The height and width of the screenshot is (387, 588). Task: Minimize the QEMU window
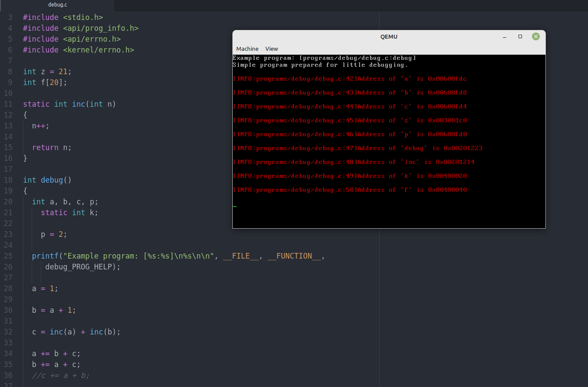[505, 36]
